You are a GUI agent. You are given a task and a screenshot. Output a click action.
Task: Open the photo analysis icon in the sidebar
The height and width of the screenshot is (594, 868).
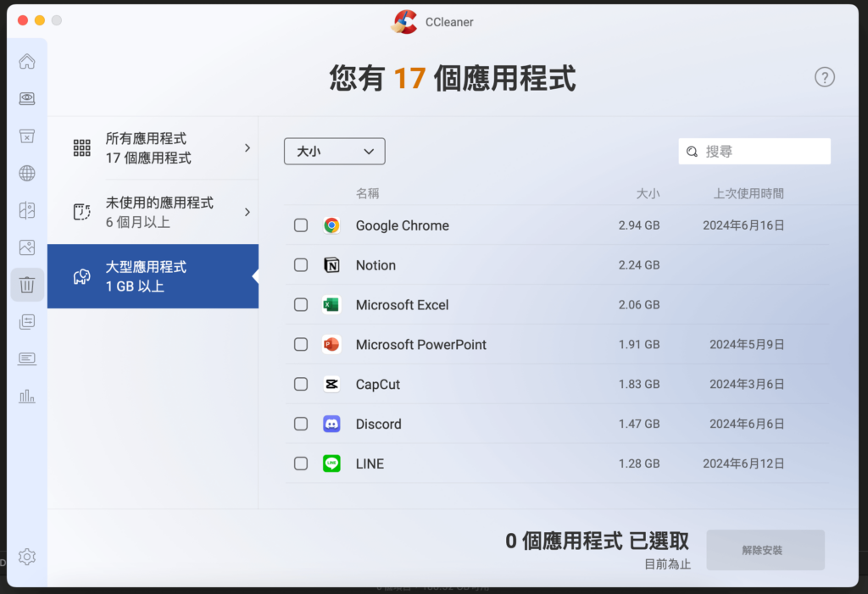pos(26,247)
